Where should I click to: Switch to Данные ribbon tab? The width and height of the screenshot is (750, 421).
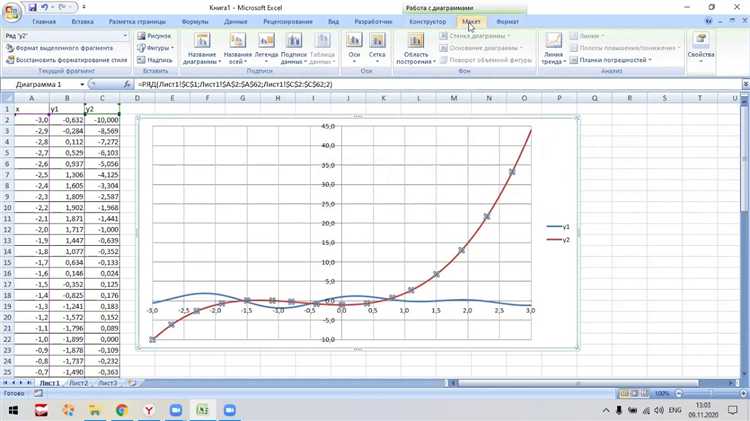tap(235, 22)
